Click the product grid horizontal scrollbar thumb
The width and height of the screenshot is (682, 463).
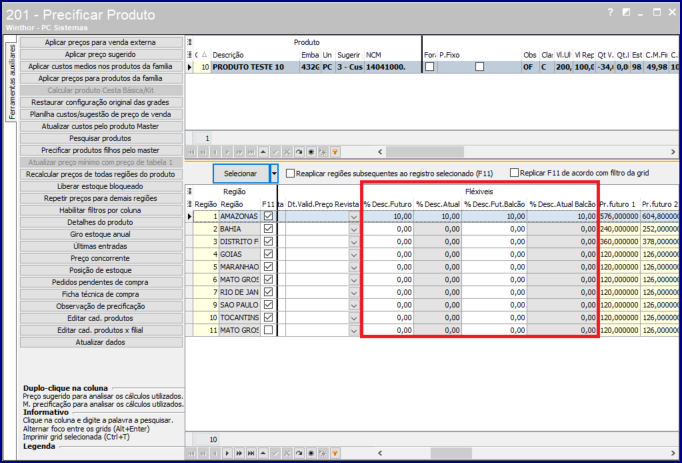point(425,152)
